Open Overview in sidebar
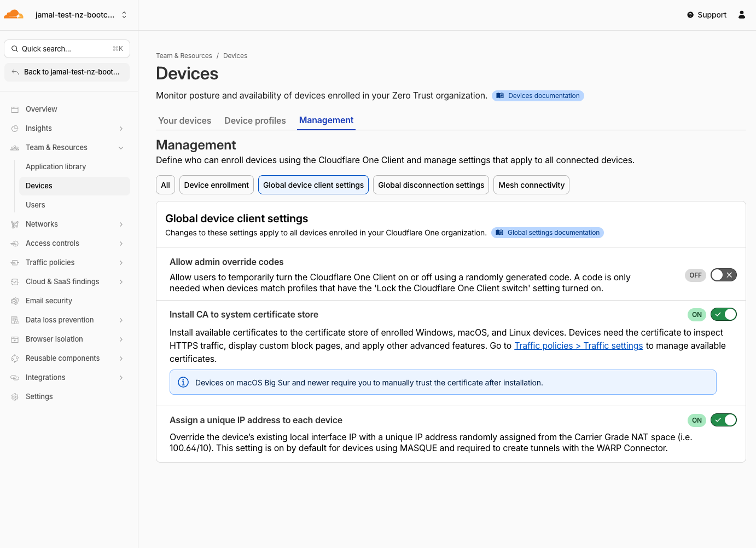The image size is (756, 548). click(x=67, y=109)
